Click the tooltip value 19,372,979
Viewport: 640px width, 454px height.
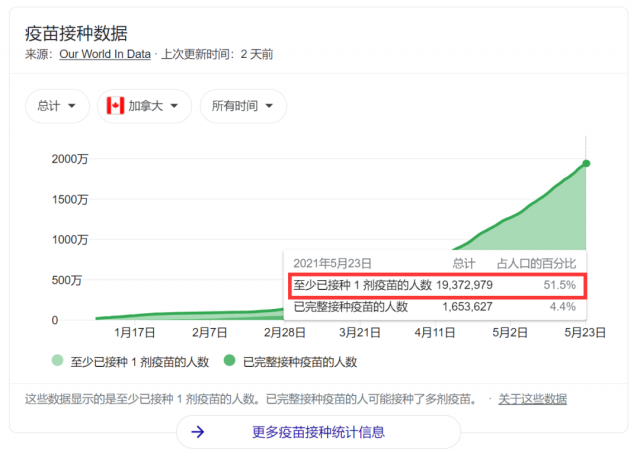pos(464,285)
